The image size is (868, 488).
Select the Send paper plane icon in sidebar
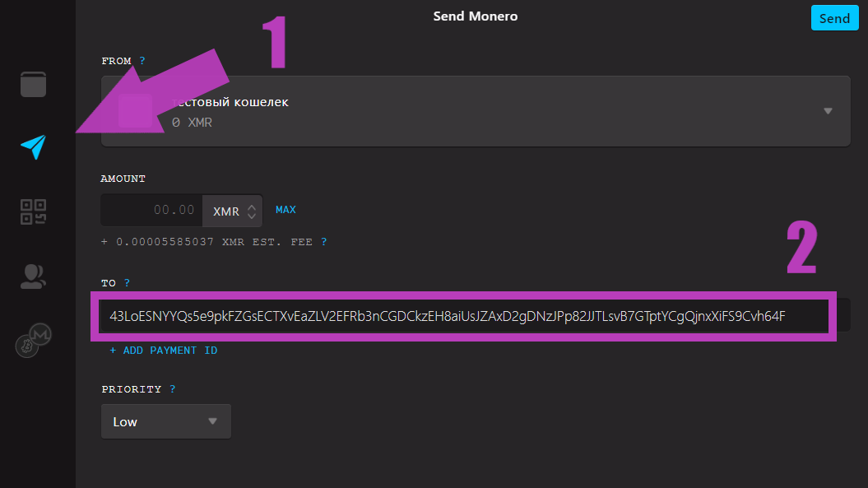[x=33, y=146]
